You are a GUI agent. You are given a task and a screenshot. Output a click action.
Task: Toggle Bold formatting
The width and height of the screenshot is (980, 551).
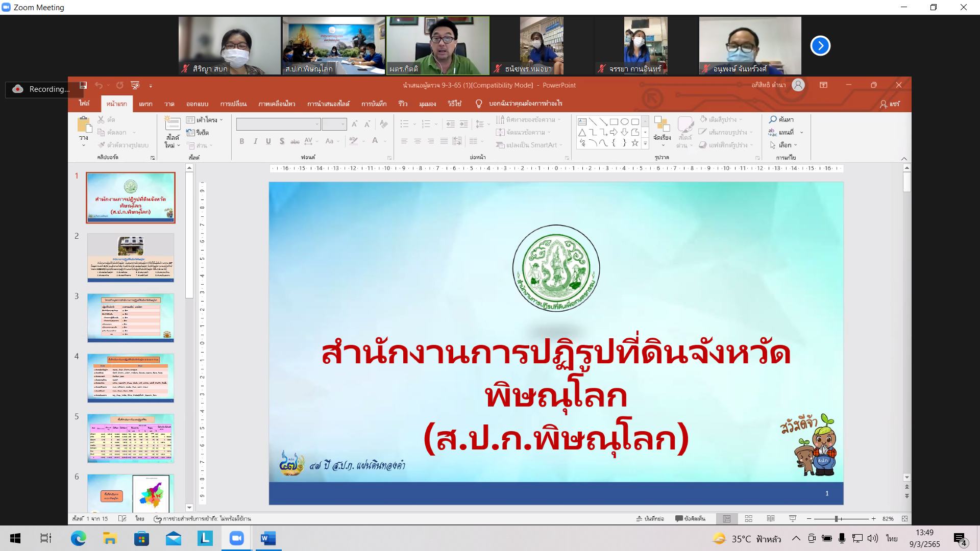[242, 141]
